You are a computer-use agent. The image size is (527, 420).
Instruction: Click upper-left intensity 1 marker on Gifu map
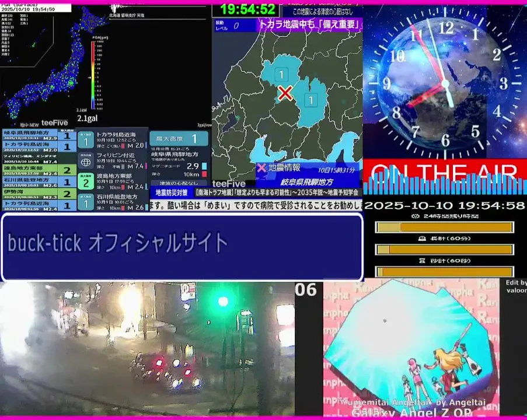tap(281, 74)
